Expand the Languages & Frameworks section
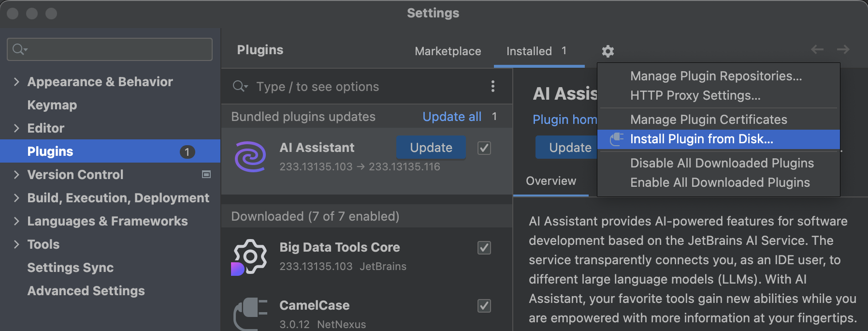The height and width of the screenshot is (331, 868). click(16, 221)
